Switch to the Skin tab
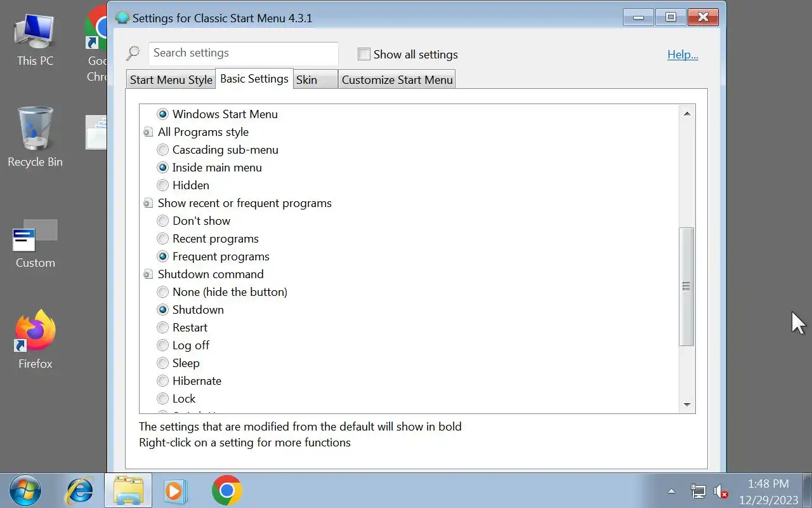 pos(315,79)
